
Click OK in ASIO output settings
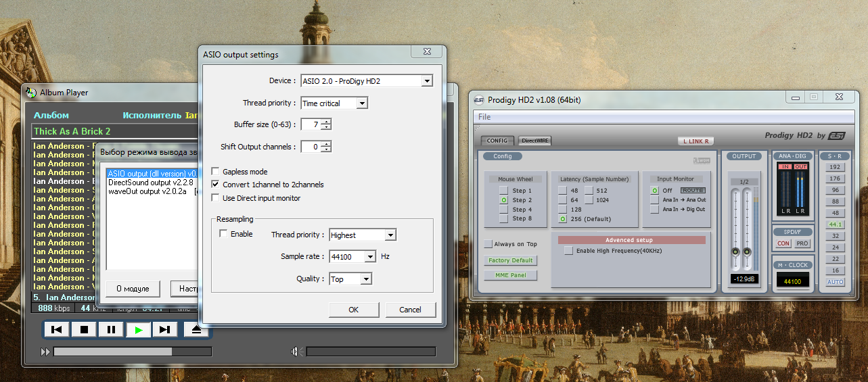(x=354, y=310)
